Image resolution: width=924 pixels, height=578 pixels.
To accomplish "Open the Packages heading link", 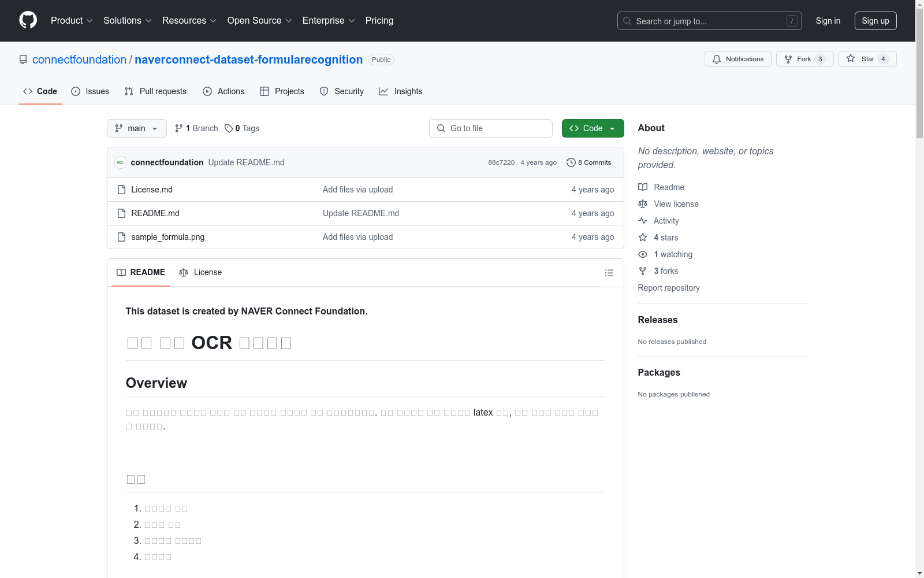I will pos(659,372).
